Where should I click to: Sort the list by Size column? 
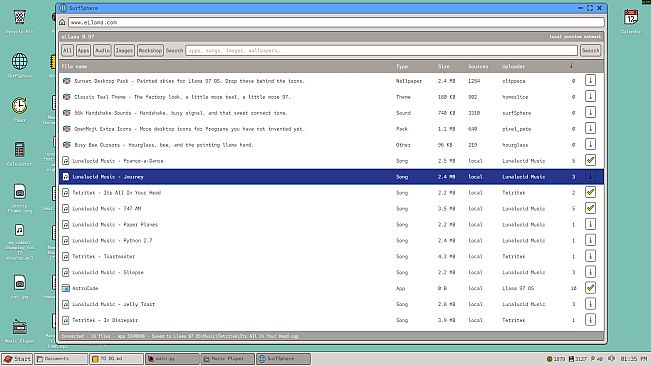point(443,66)
